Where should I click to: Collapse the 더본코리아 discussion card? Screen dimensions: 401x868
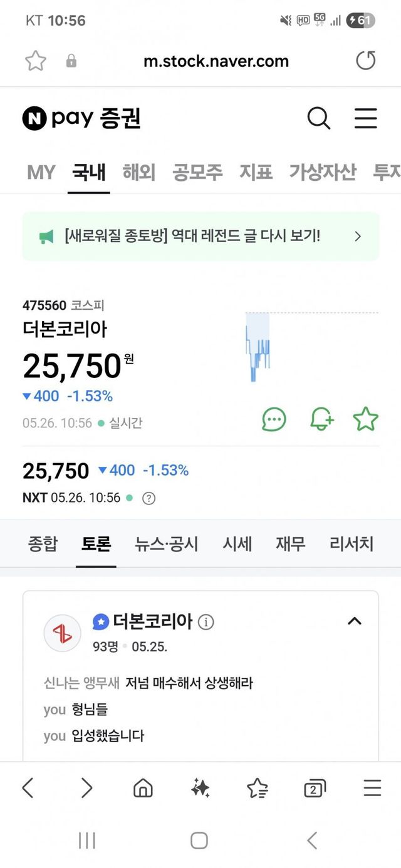pos(355,621)
